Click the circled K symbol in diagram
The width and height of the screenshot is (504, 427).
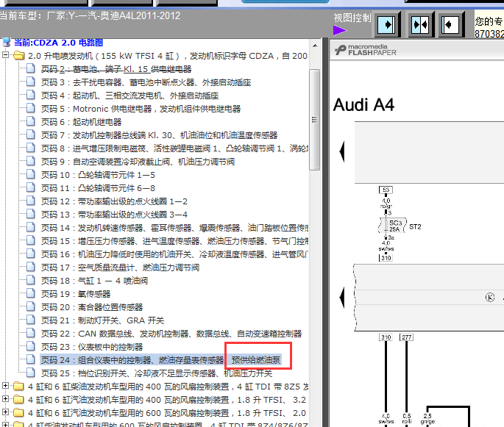(490, 298)
